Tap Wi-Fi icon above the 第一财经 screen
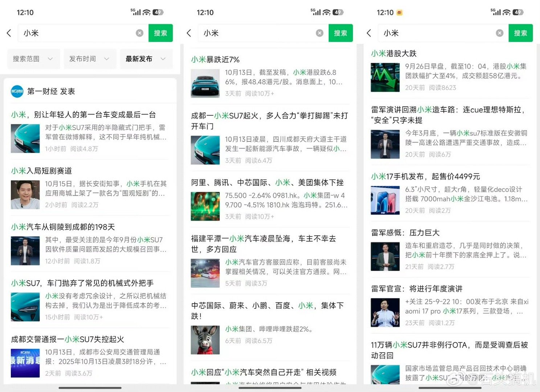This screenshot has height=392, width=540. pos(146,12)
